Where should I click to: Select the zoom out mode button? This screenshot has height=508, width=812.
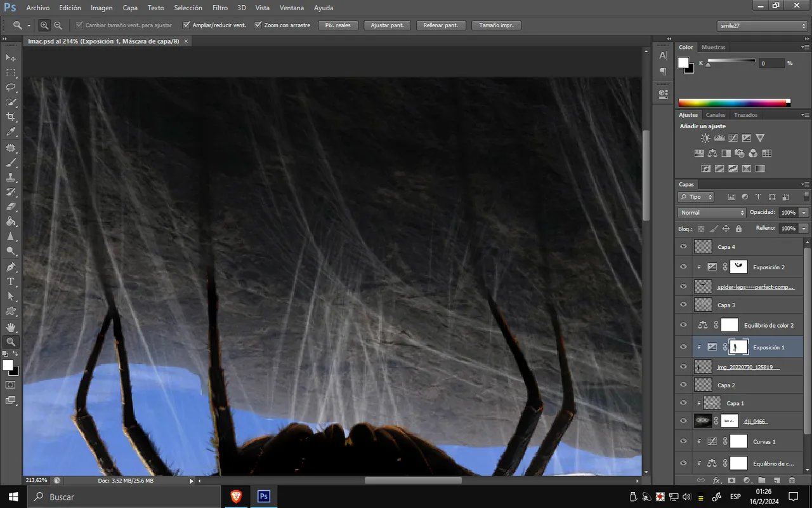click(58, 25)
